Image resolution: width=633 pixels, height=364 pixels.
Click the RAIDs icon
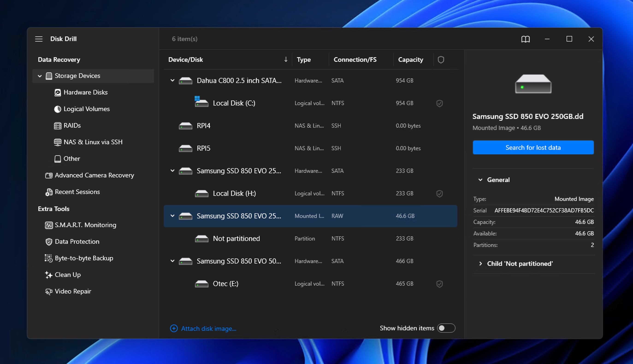pos(58,126)
